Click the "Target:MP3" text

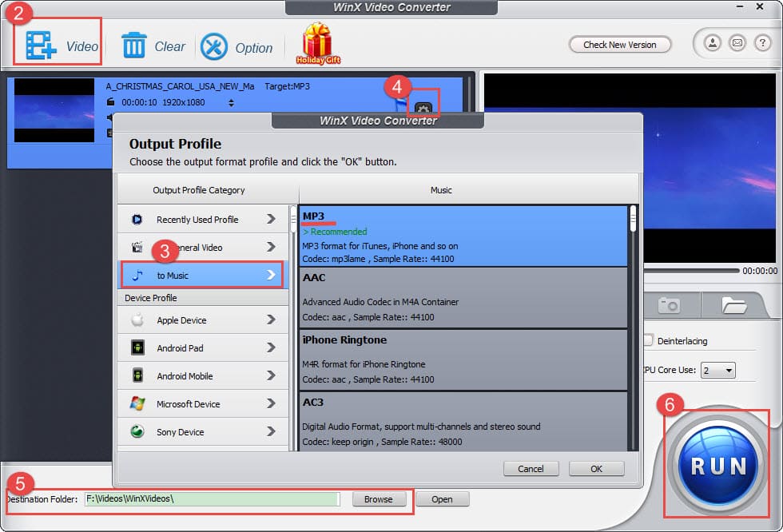pos(287,86)
